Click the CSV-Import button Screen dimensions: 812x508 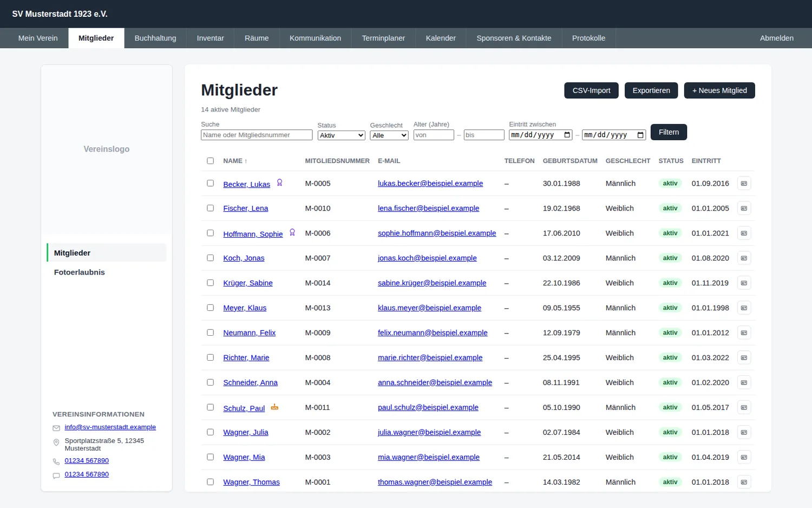(592, 90)
